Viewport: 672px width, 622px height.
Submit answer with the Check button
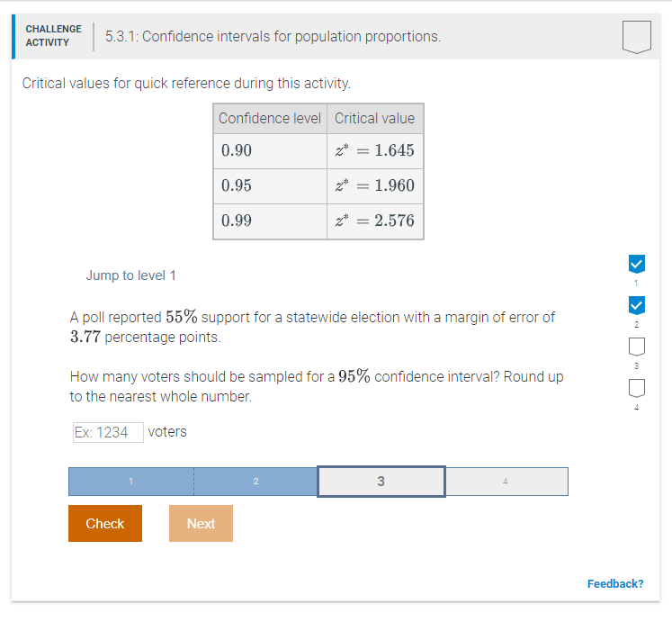coord(105,523)
